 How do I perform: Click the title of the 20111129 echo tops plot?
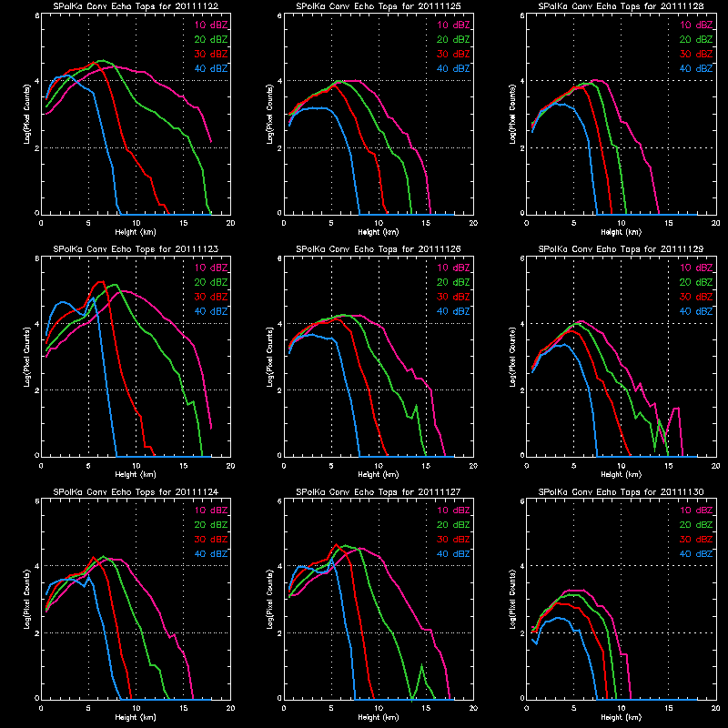click(x=622, y=248)
